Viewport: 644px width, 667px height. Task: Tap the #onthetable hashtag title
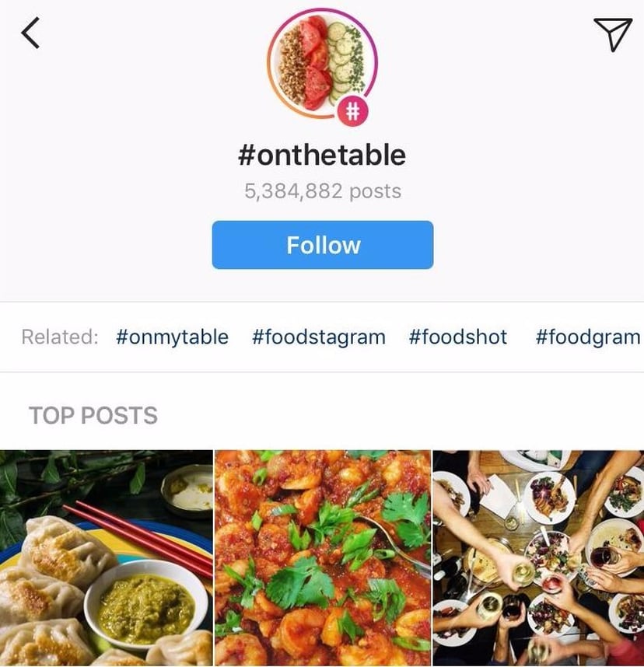(x=322, y=154)
